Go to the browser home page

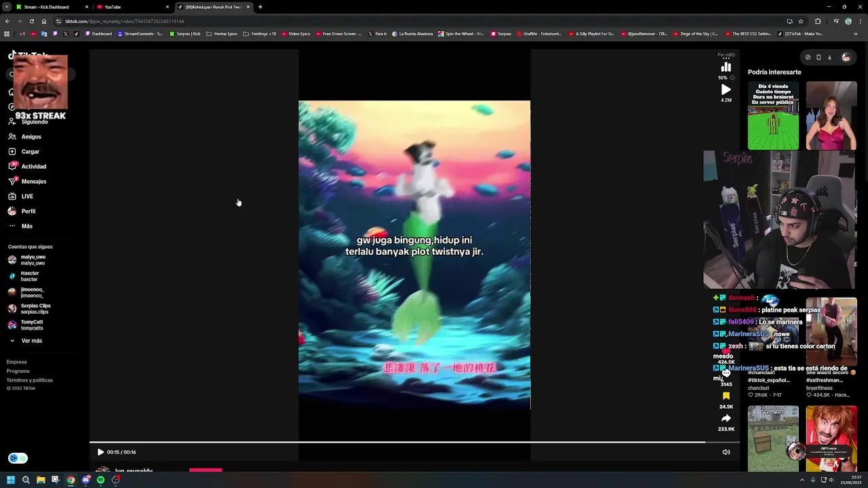pos(44,21)
